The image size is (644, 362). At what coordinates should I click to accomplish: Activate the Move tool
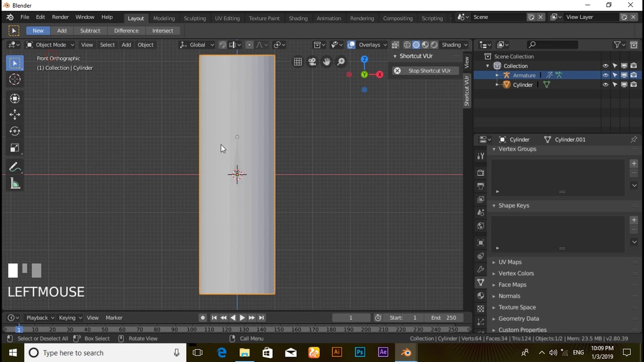point(15,114)
